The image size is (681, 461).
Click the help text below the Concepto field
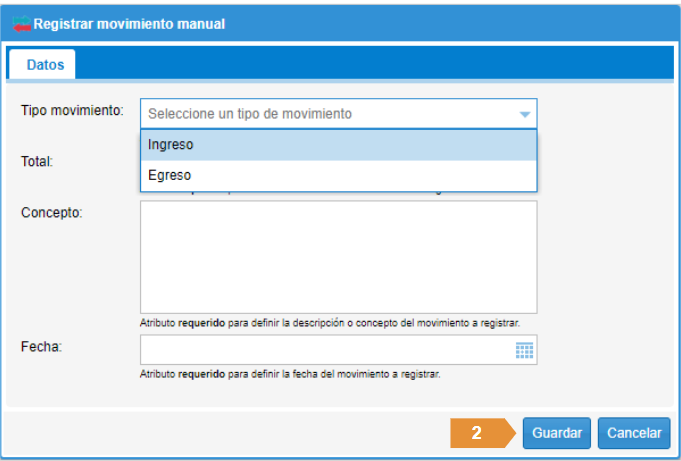pos(329,323)
